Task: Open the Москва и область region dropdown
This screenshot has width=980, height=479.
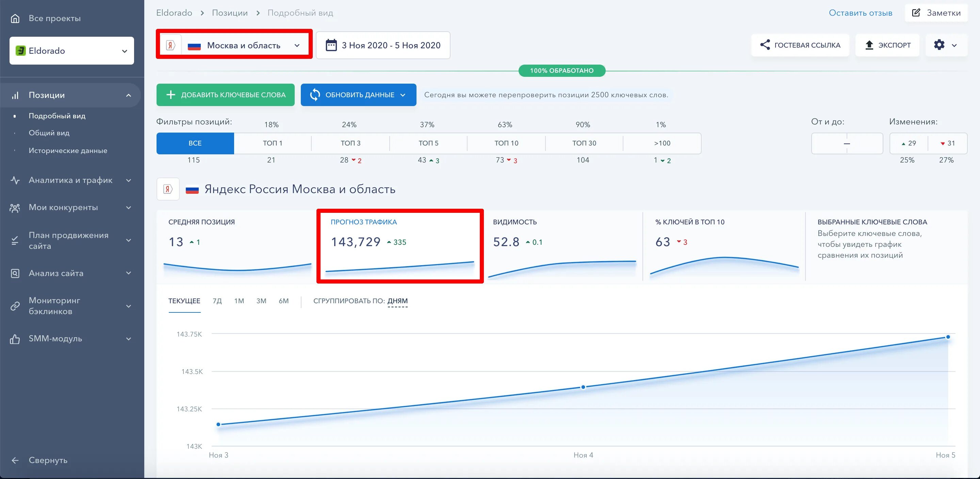Action: coord(244,45)
